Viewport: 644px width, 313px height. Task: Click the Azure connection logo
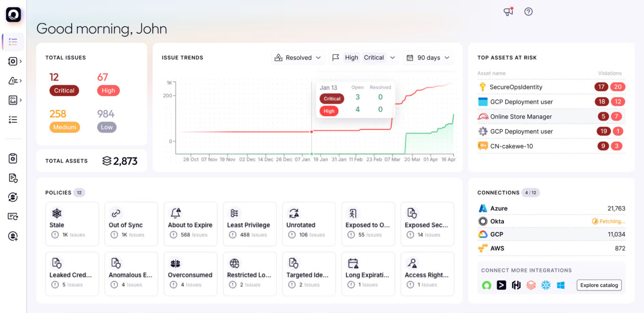coord(483,208)
